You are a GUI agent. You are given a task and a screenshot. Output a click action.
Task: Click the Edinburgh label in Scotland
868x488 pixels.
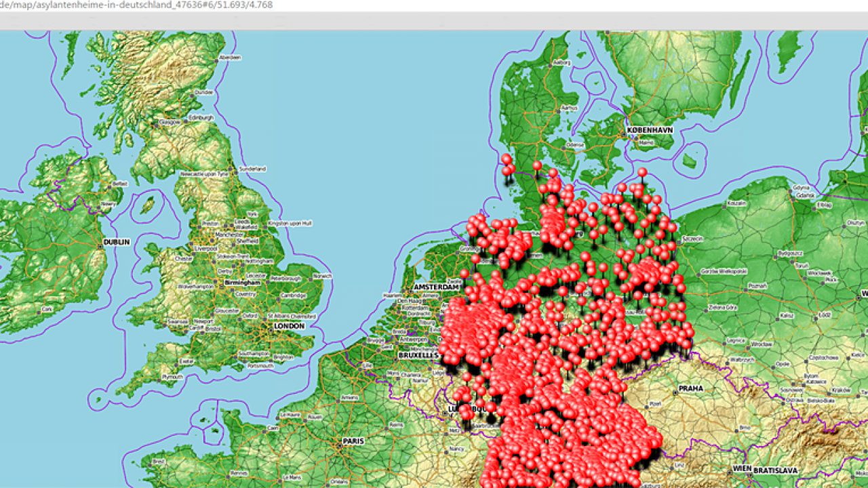(200, 117)
